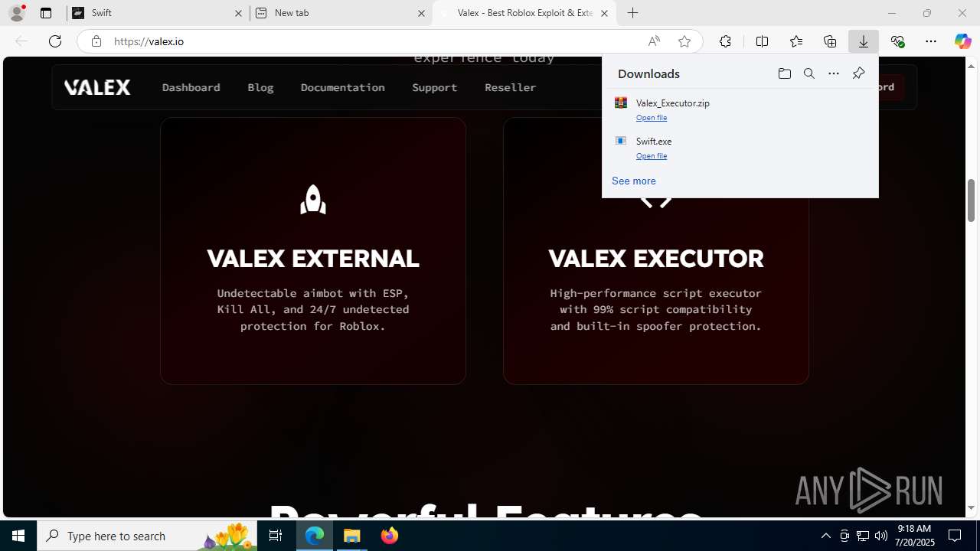Click the rocket icon on Valex External

[x=313, y=199]
